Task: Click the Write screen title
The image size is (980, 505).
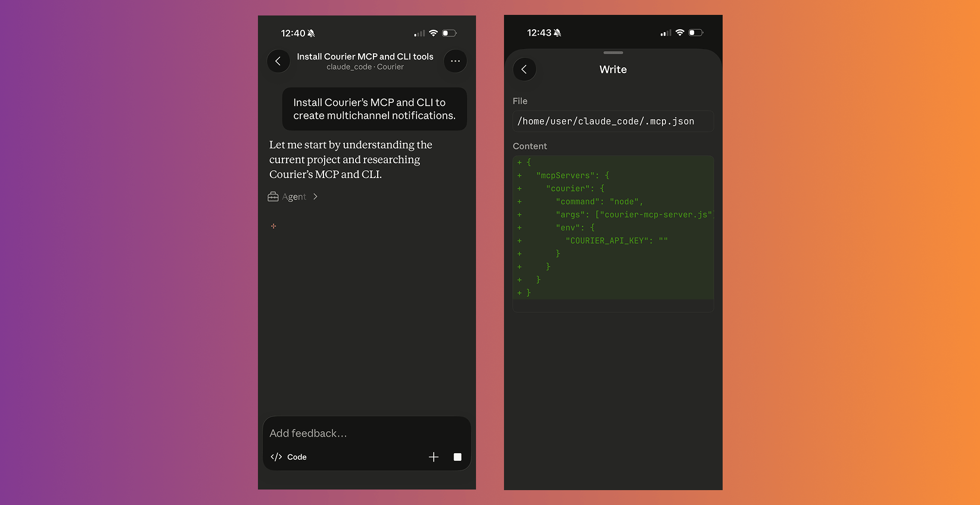Action: tap(613, 70)
